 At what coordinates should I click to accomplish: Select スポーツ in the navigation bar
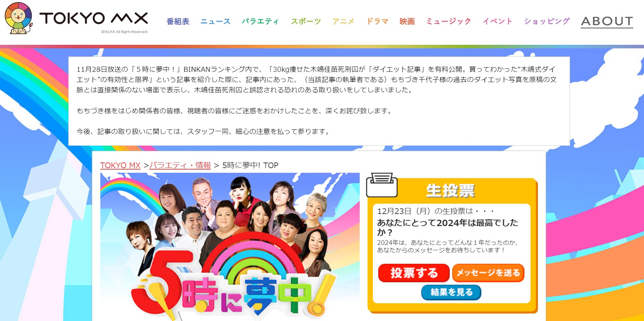(x=306, y=21)
